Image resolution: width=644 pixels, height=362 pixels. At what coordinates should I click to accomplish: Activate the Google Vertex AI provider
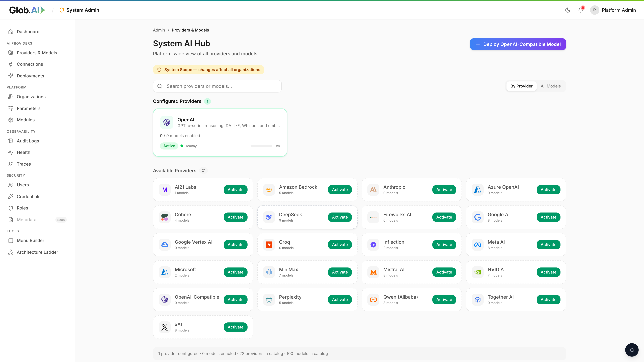[x=235, y=245]
